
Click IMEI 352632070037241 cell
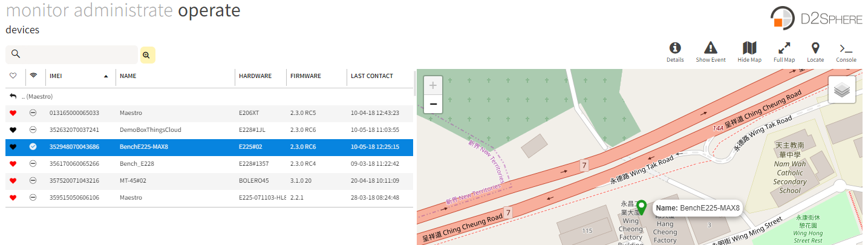click(74, 130)
